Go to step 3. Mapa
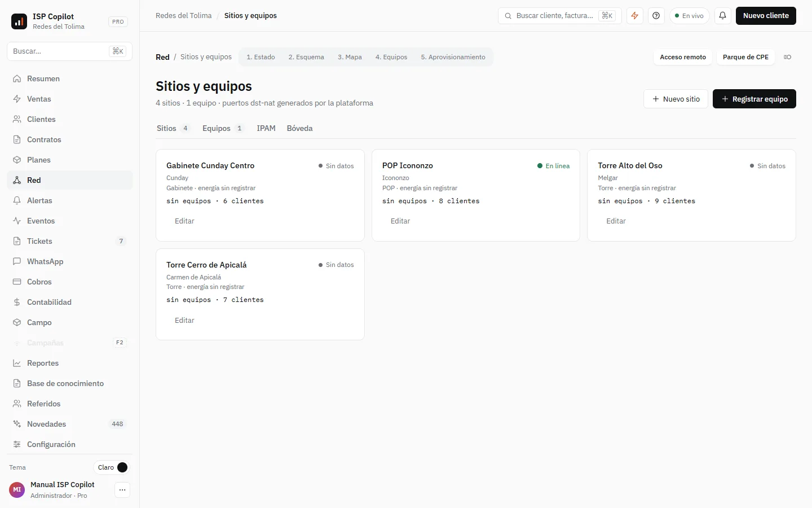The width and height of the screenshot is (812, 508). pyautogui.click(x=350, y=57)
